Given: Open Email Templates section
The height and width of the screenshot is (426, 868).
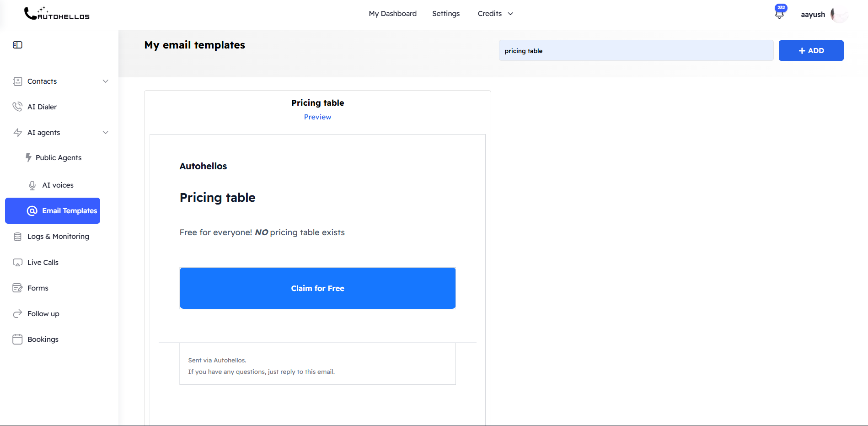Looking at the screenshot, I should click(x=53, y=211).
